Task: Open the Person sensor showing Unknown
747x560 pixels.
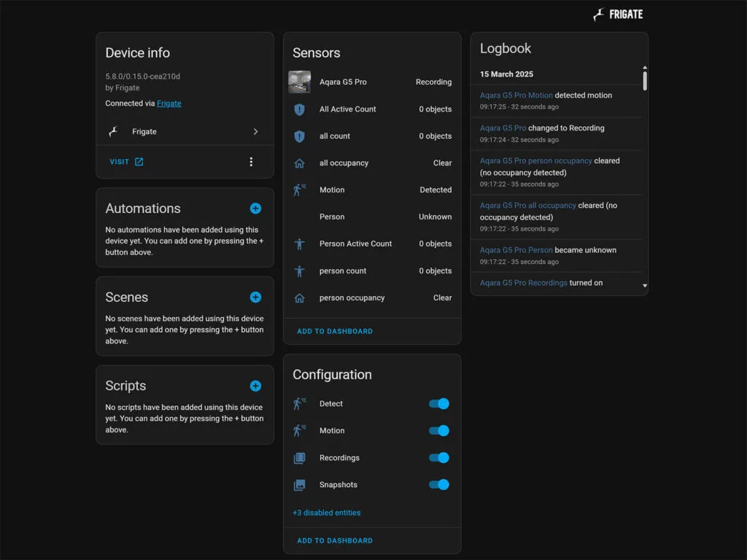Action: click(x=371, y=217)
